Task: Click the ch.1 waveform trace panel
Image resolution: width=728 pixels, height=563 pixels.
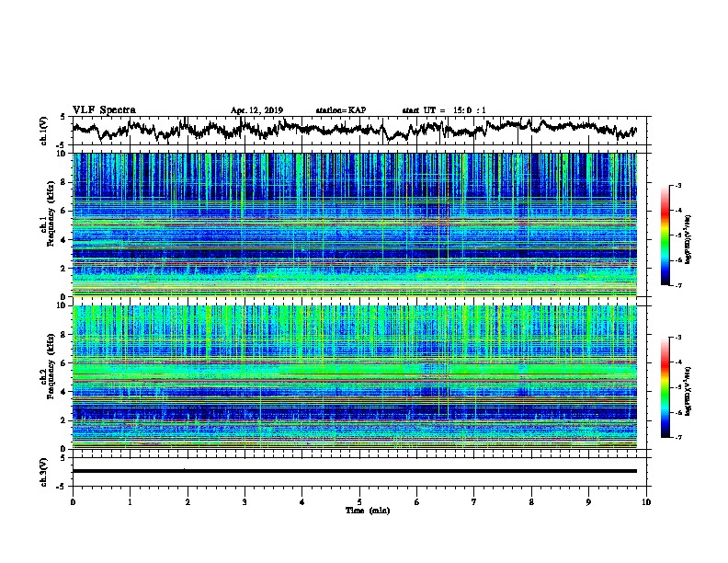Action: pos(358,131)
